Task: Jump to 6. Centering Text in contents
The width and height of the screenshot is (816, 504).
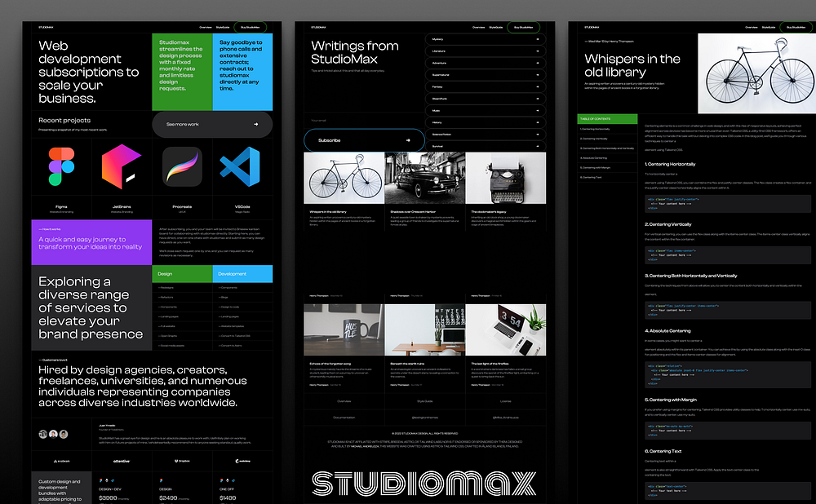Action: 591,177
